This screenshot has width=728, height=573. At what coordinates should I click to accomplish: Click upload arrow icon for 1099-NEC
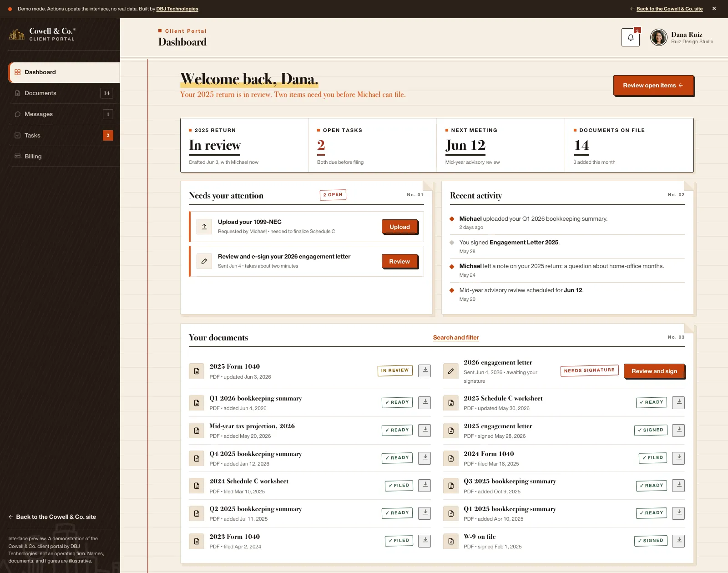point(204,227)
